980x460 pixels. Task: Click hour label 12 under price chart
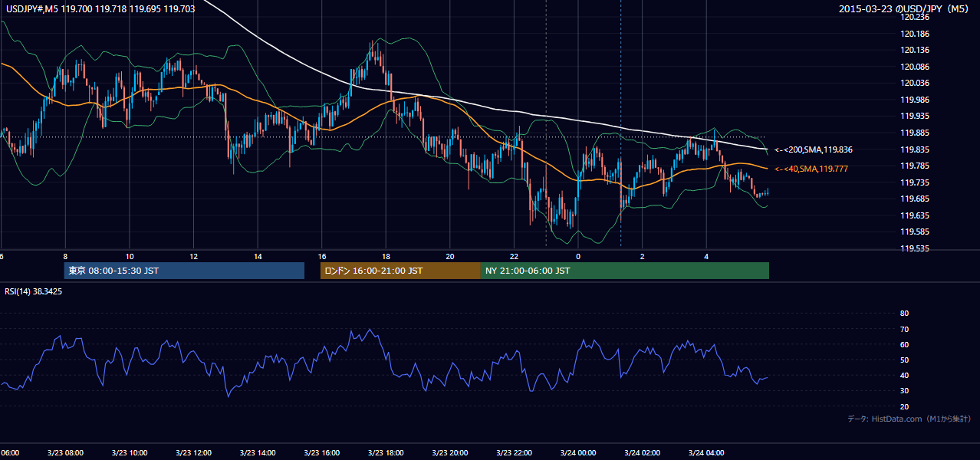click(193, 256)
